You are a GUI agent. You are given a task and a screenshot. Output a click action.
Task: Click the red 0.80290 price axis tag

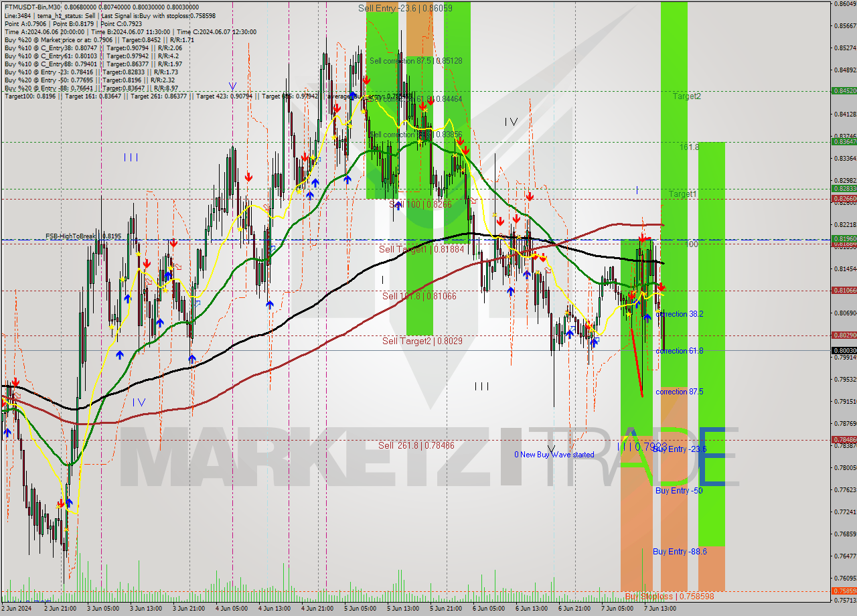point(844,335)
